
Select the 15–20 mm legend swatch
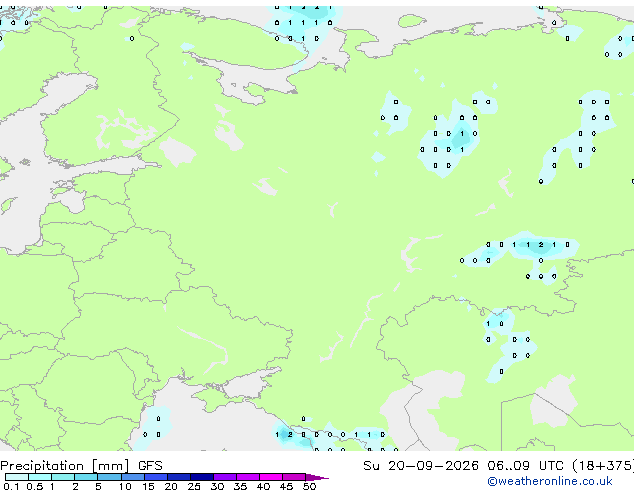point(156,477)
